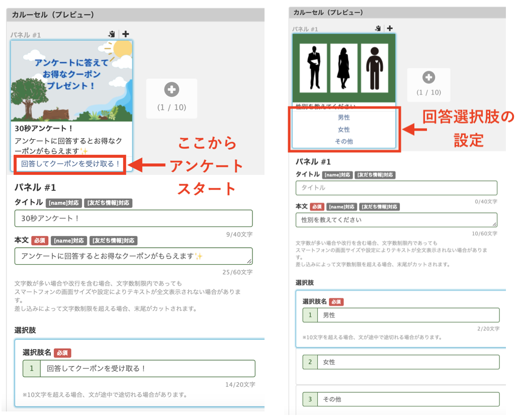Click the copy panel icon in the right preview

coord(378,29)
